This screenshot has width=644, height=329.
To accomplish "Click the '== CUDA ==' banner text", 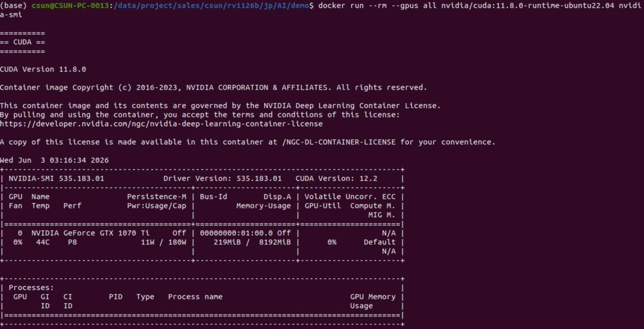I will coord(22,42).
